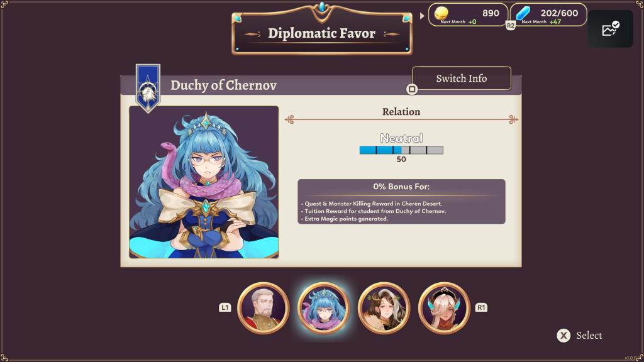The width and height of the screenshot is (644, 362).
Task: Click the large duchess character portrait
Action: (x=204, y=182)
